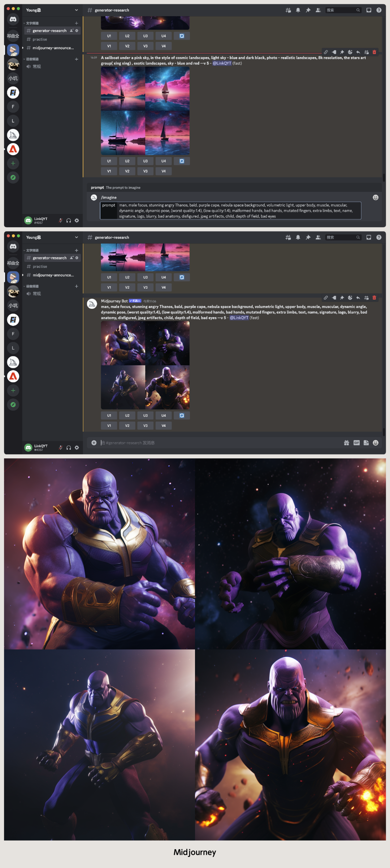390x868 pixels.
Task: Open Explore servers compass in bottom window
Action: click(x=13, y=405)
